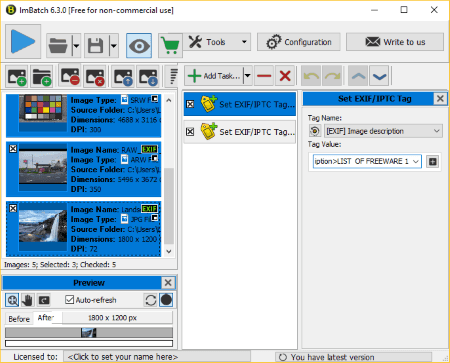Image resolution: width=450 pixels, height=363 pixels.
Task: Click the preview thumbnail strip slider
Action: point(89,333)
